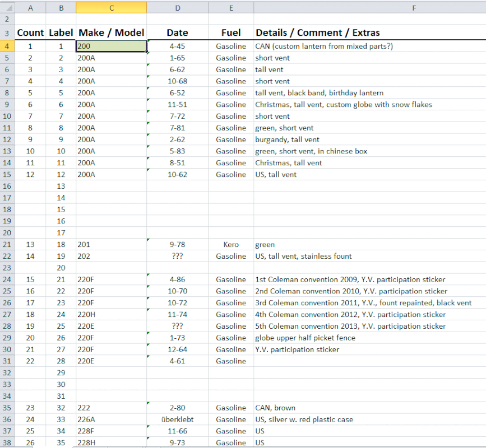Click date cell '7-72'
The image size is (486, 448).
177,116
